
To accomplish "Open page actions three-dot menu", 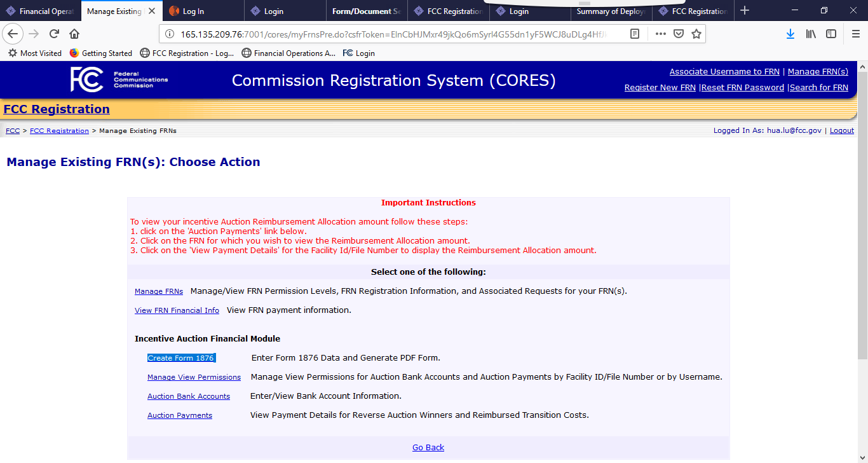I will tap(660, 34).
